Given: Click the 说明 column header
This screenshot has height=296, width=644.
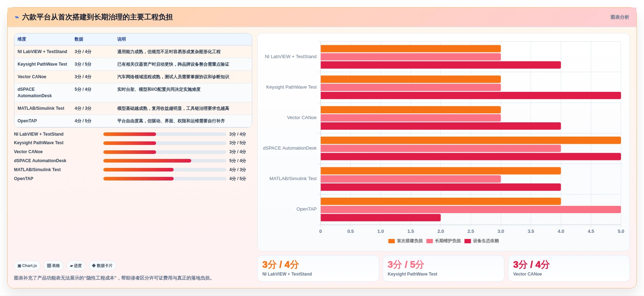Looking at the screenshot, I should coord(122,39).
